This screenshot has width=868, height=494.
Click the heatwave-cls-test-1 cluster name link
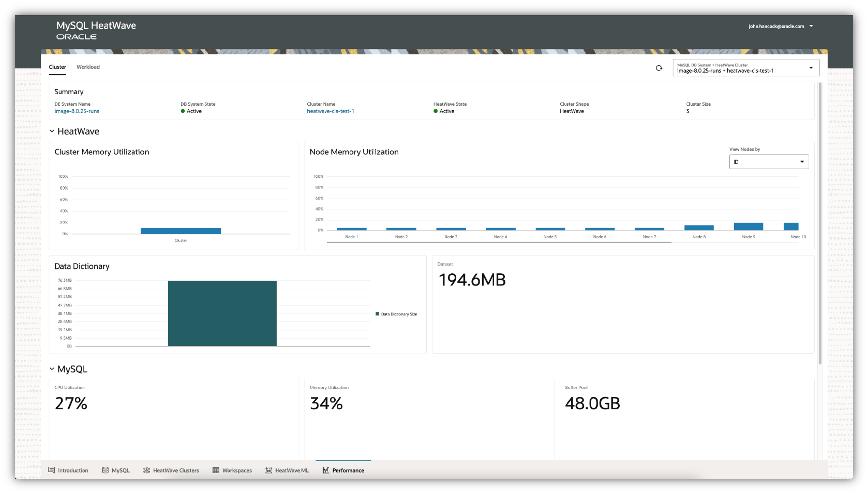click(330, 111)
